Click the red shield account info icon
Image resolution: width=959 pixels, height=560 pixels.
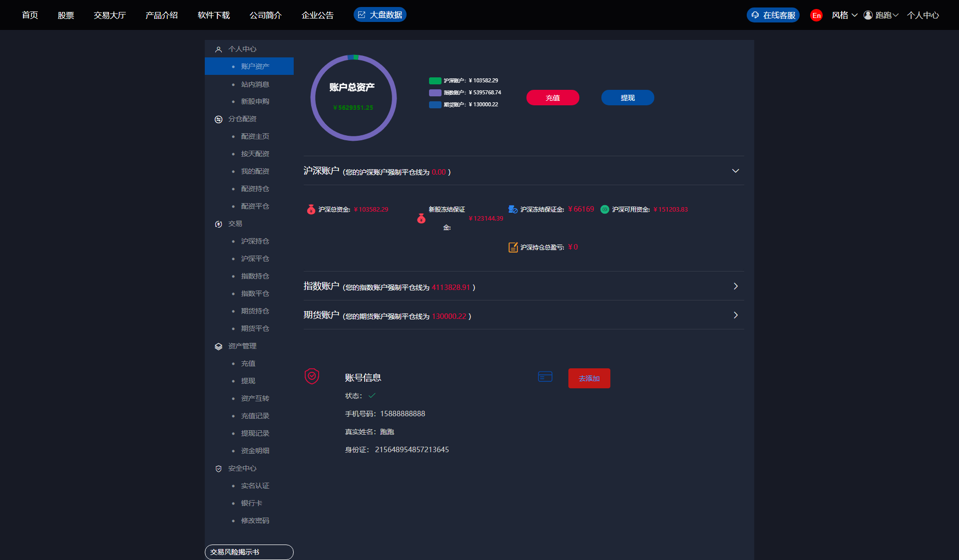[x=312, y=376]
